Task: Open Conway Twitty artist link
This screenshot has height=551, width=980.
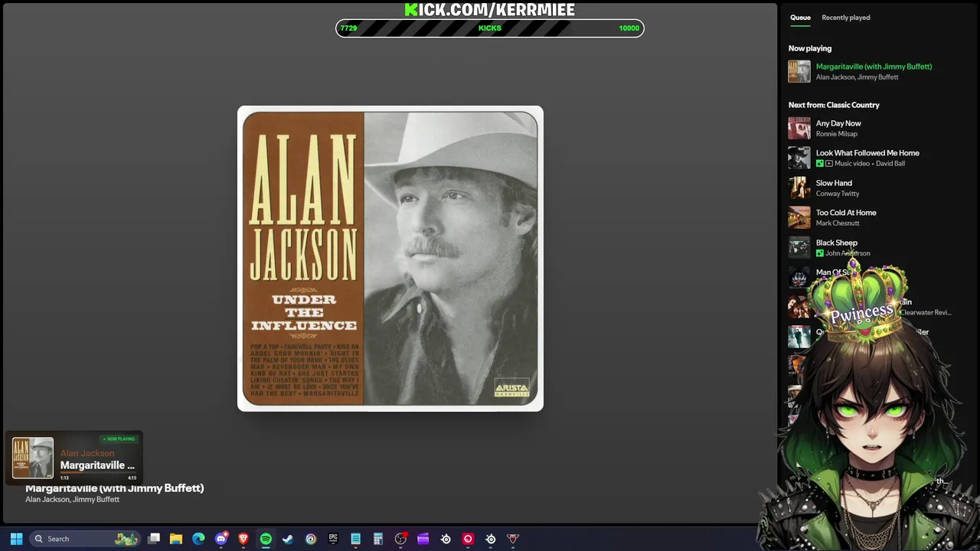Action: [838, 194]
